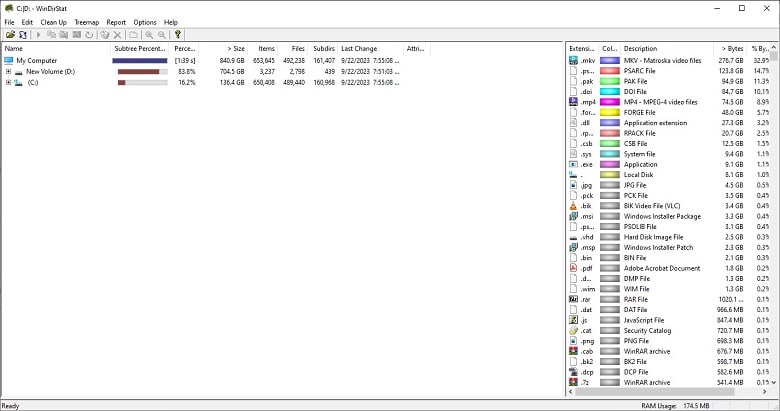Image resolution: width=780 pixels, height=411 pixels.
Task: Click the .mp4 file type icon
Action: click(x=573, y=102)
